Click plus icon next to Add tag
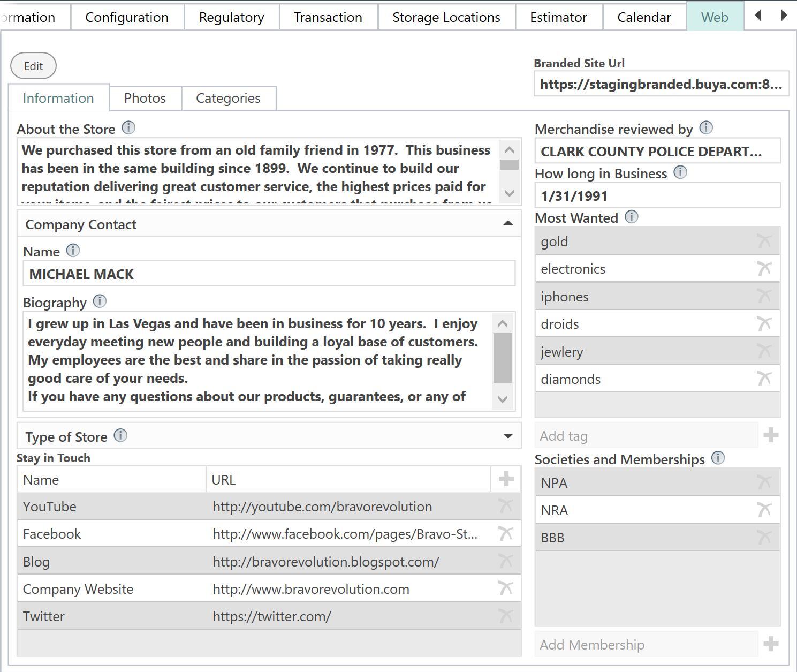 tap(771, 435)
